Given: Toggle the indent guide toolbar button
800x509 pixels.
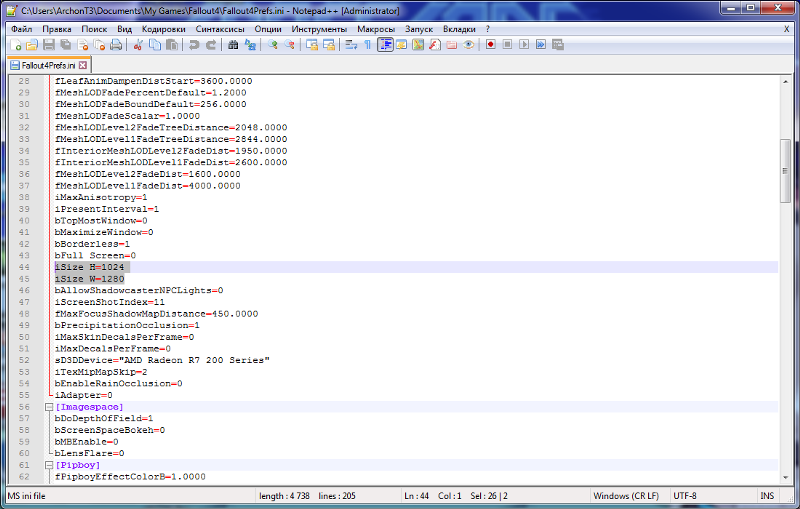Looking at the screenshot, I should (x=385, y=45).
